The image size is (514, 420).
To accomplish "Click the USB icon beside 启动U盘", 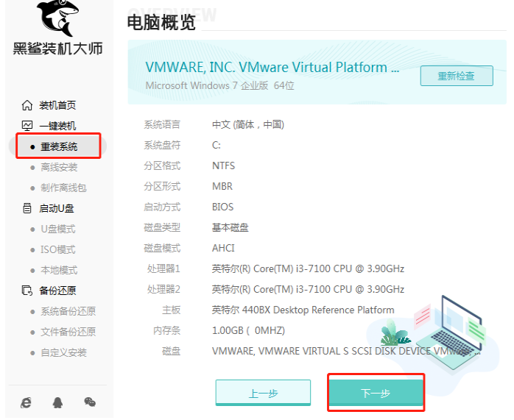I will (27, 208).
